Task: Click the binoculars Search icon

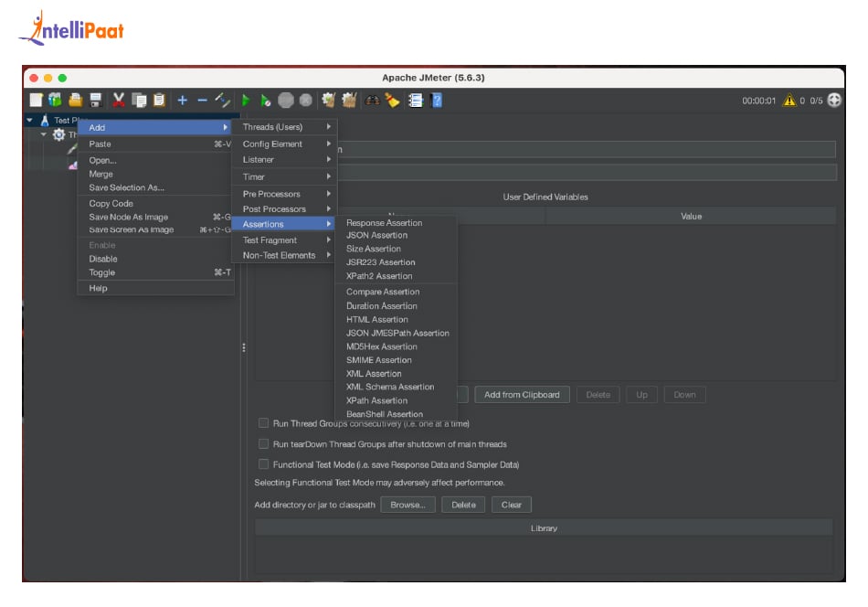Action: coord(373,101)
